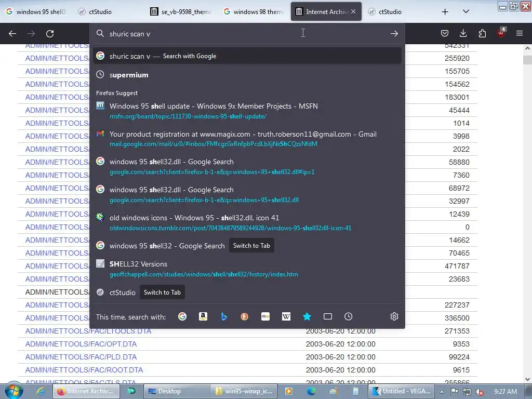Switch to the windows 98 themes tab
The image size is (532, 399).
tap(254, 11)
